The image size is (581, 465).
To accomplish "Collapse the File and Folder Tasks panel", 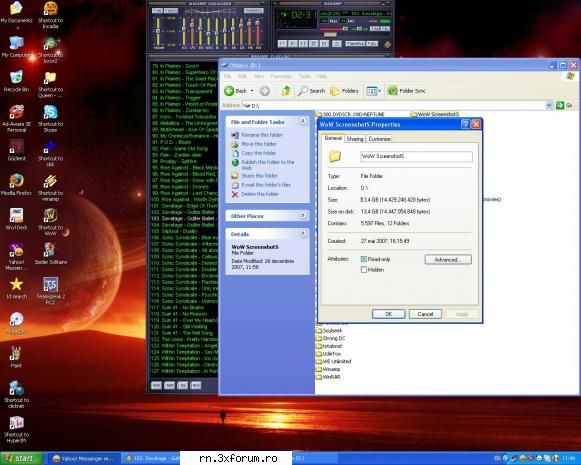I will 303,121.
